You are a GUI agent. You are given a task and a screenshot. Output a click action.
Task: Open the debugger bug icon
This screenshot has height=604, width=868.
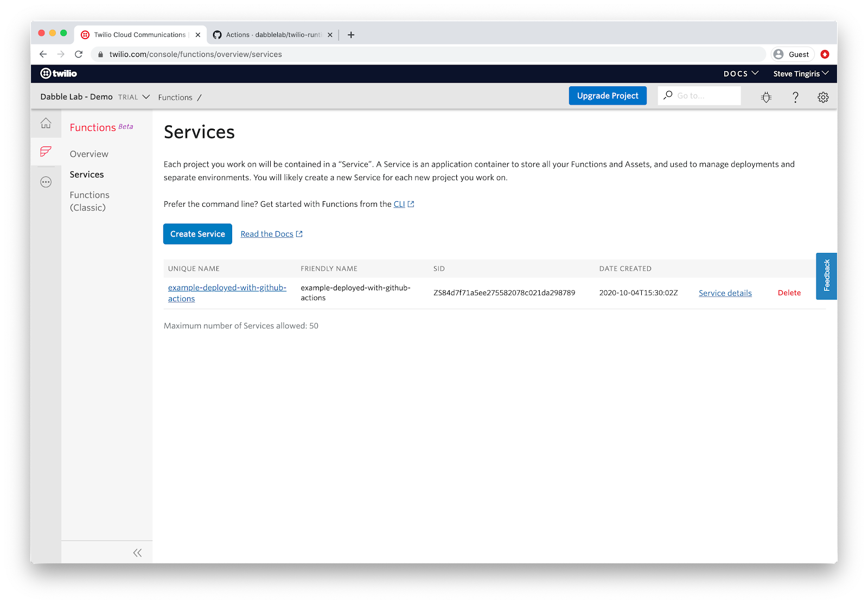(x=766, y=97)
